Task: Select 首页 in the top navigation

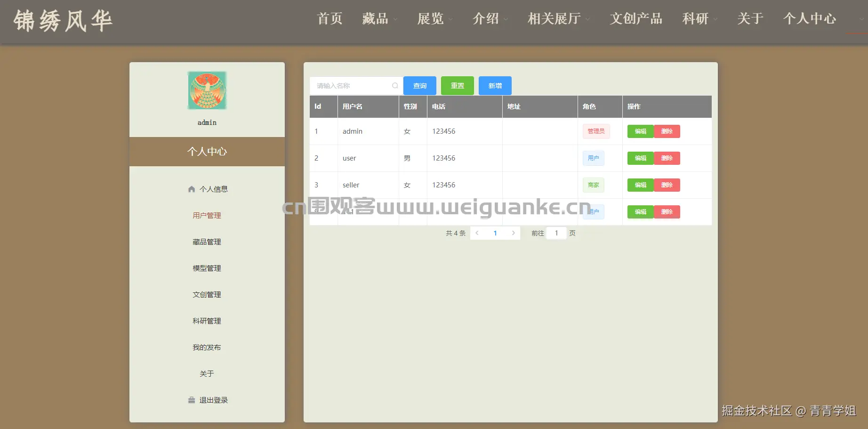Action: [330, 19]
